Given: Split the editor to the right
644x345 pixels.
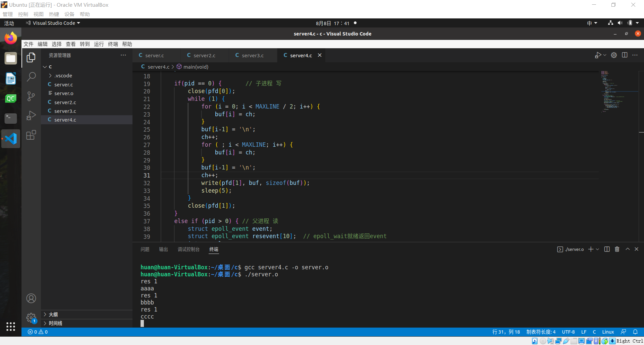Looking at the screenshot, I should [625, 55].
